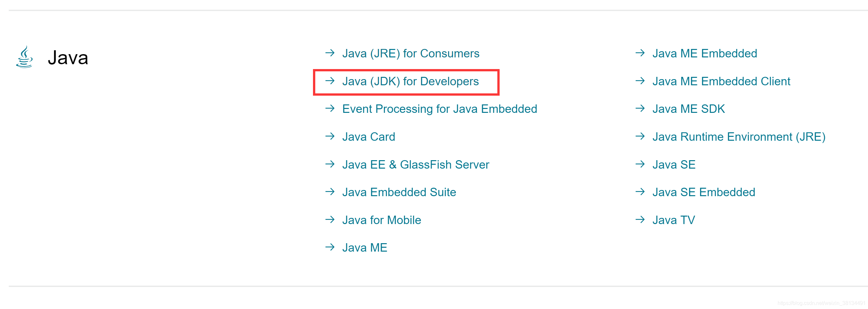The height and width of the screenshot is (309, 868).
Task: Click arrow icon beside Event Processing for Java Embedded
Action: click(330, 108)
